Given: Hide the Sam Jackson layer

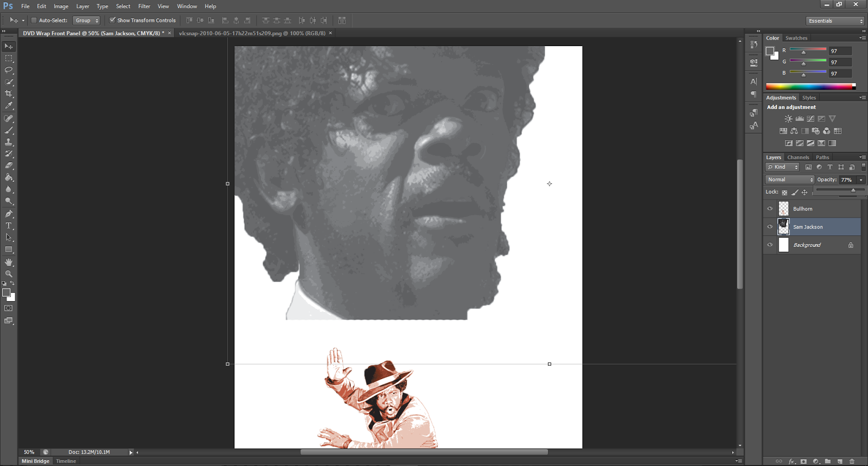Looking at the screenshot, I should (770, 227).
